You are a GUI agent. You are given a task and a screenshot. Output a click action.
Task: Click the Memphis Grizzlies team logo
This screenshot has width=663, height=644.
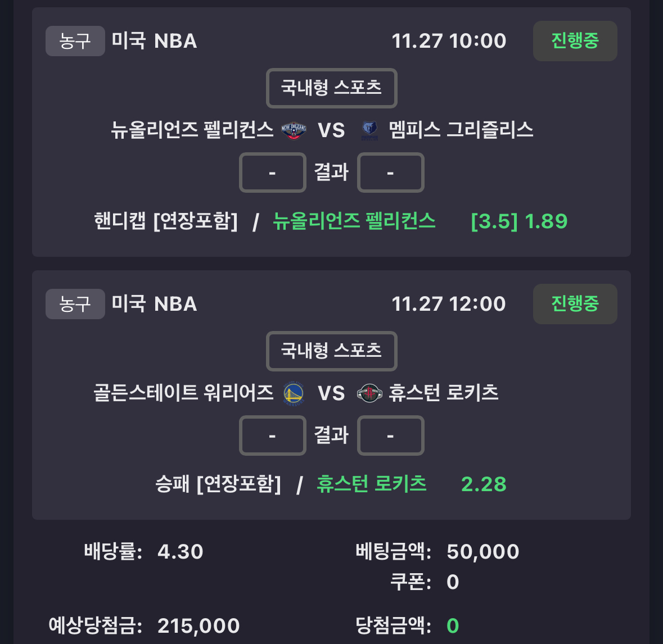point(369,130)
